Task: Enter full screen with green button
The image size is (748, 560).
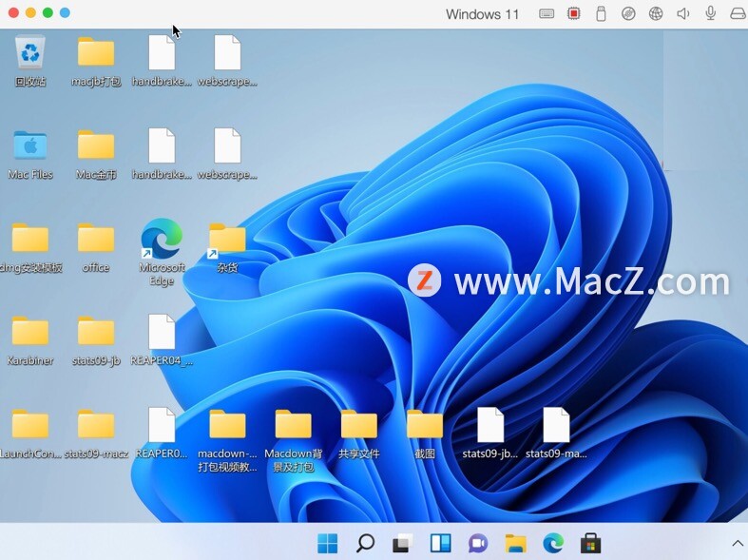Action: [48, 13]
